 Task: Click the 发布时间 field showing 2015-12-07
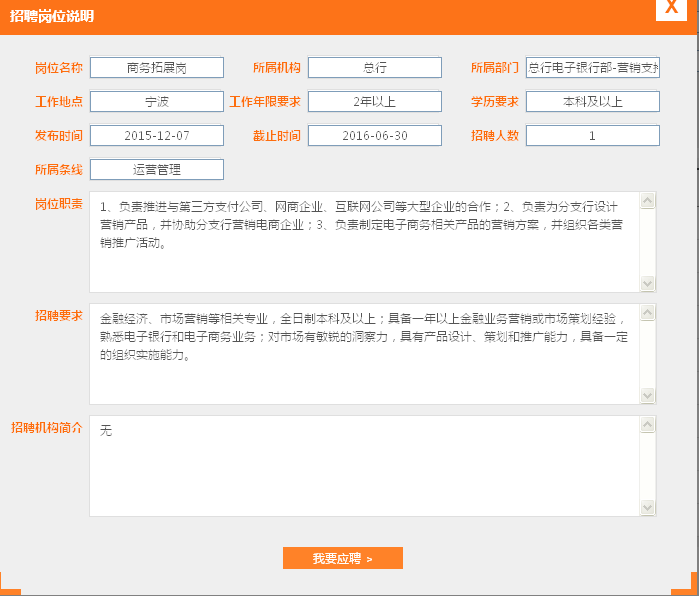(x=157, y=136)
